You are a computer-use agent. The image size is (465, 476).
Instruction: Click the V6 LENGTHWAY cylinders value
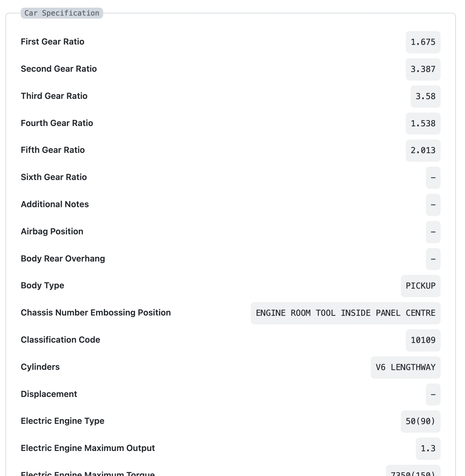(406, 367)
